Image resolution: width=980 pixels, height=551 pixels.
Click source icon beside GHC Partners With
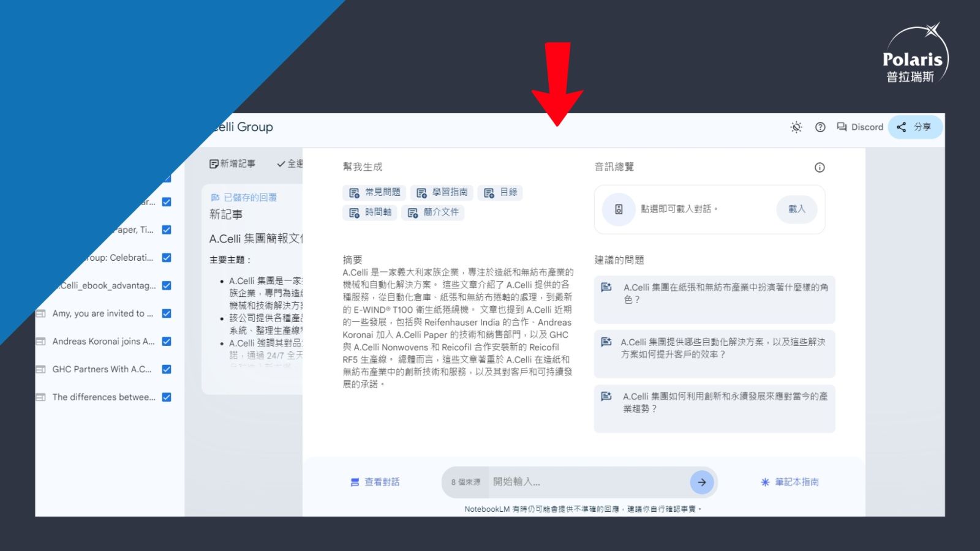click(40, 369)
